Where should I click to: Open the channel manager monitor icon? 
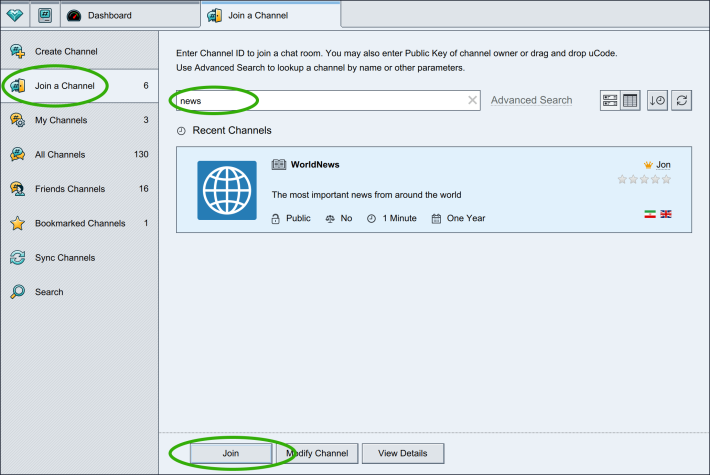[x=45, y=15]
